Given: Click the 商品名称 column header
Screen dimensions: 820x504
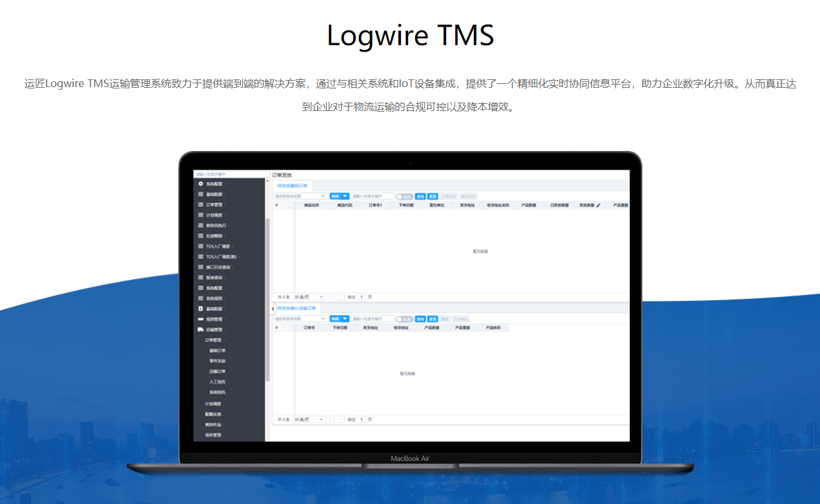Looking at the screenshot, I should tap(312, 205).
